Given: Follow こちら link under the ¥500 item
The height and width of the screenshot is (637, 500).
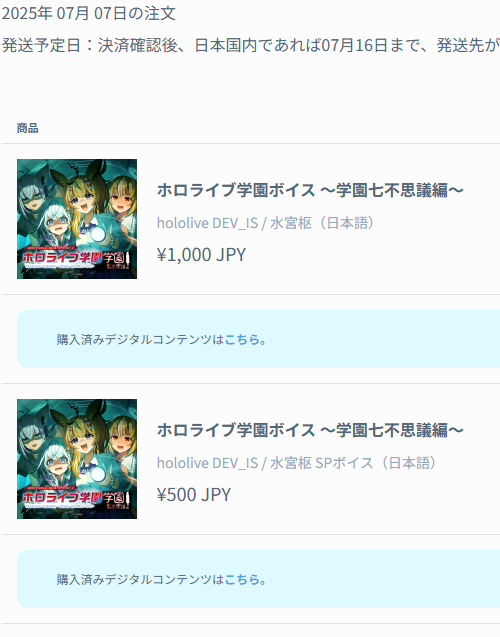Looking at the screenshot, I should click(x=242, y=579).
